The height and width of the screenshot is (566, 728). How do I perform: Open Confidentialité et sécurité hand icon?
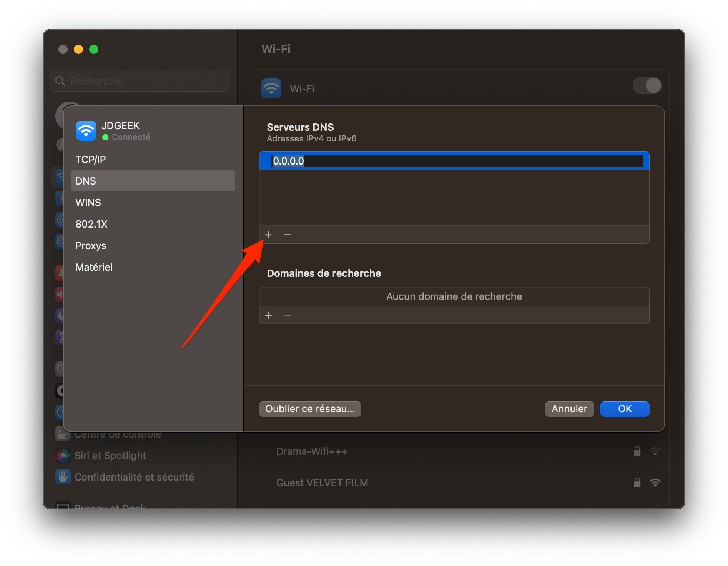(x=63, y=477)
